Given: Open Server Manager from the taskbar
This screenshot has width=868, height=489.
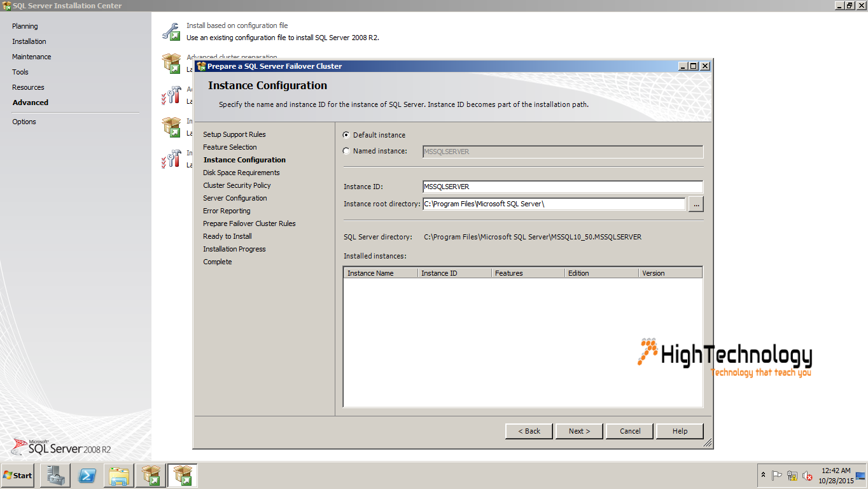Looking at the screenshot, I should (55, 476).
